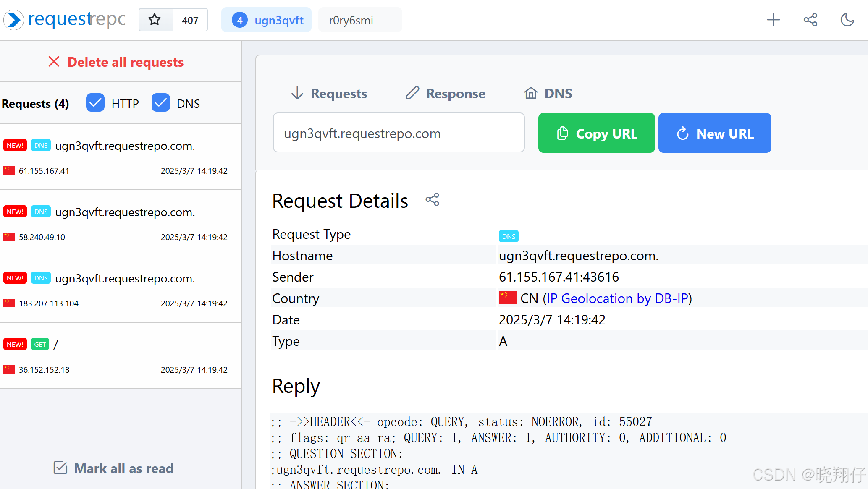Click the Date value 2025/3/7 14:19:42 in details
The width and height of the screenshot is (868, 489).
click(552, 320)
